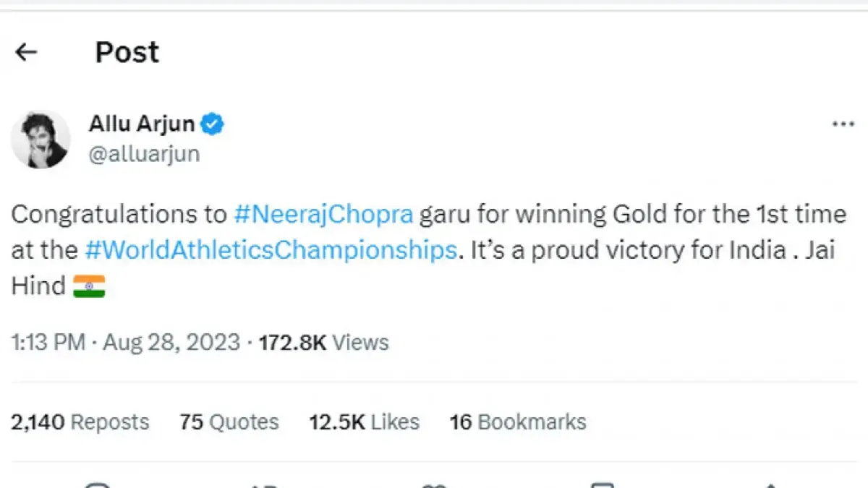The height and width of the screenshot is (488, 868).
Task: Open the 16 Bookmarks count
Action: (x=517, y=421)
